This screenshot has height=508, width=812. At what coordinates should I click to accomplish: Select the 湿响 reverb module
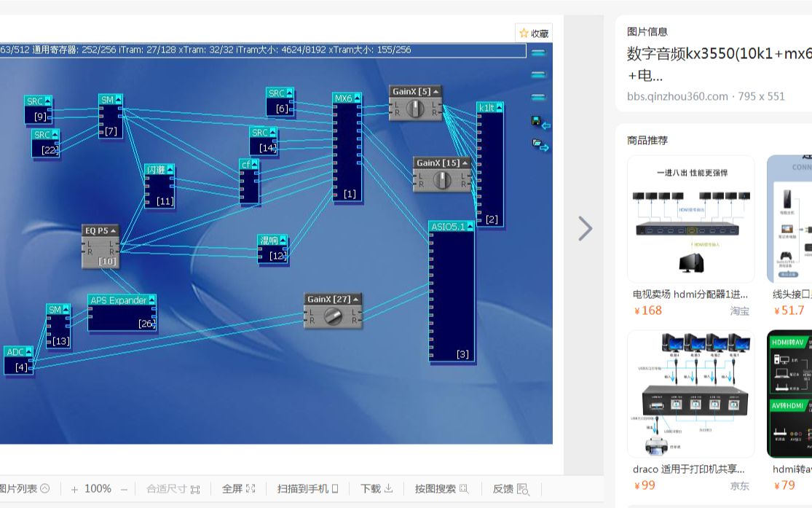(x=272, y=248)
